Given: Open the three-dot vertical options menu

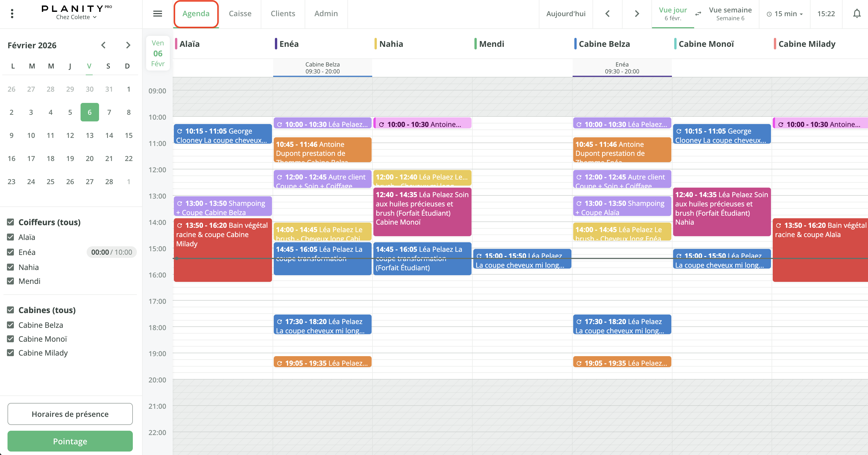Looking at the screenshot, I should pos(12,14).
